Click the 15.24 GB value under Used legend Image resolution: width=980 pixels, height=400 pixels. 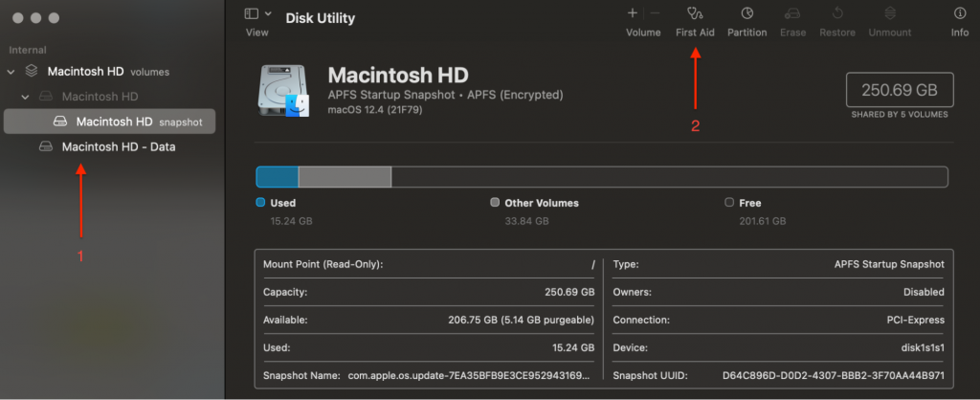pos(291,221)
